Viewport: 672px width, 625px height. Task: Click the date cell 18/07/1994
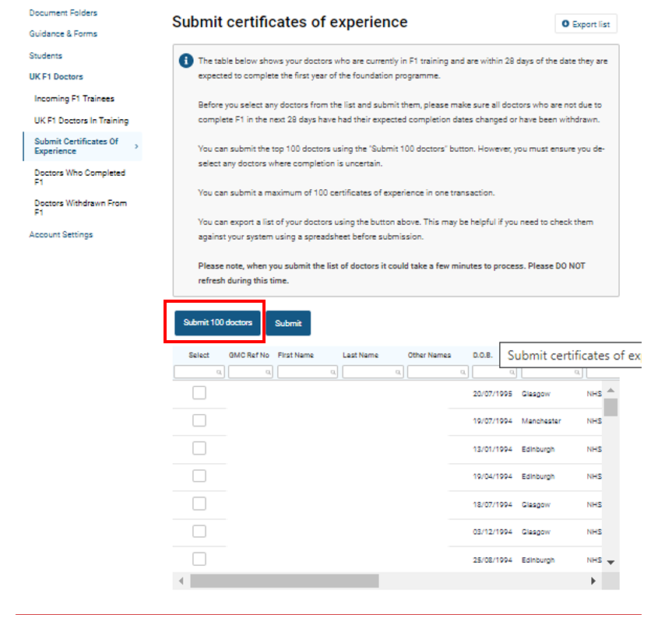click(x=492, y=504)
